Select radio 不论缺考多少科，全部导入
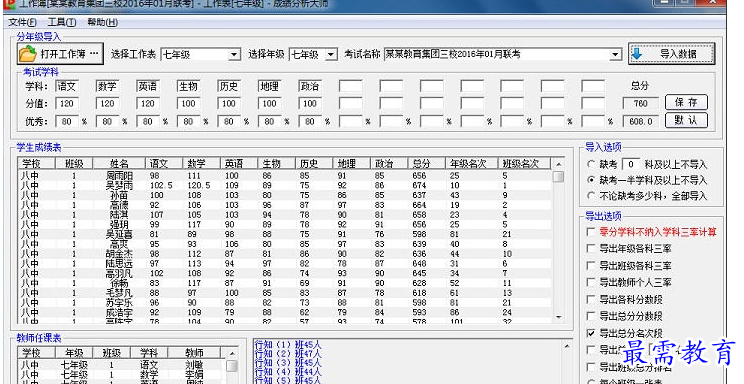The width and height of the screenshot is (744, 384). click(591, 196)
